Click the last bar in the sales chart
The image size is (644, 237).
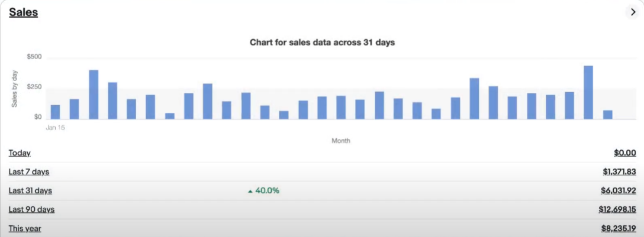[607, 115]
